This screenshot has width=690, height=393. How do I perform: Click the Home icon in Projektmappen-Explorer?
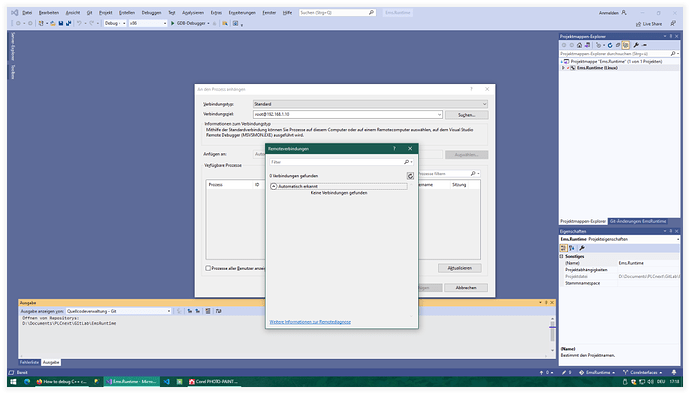coord(580,45)
